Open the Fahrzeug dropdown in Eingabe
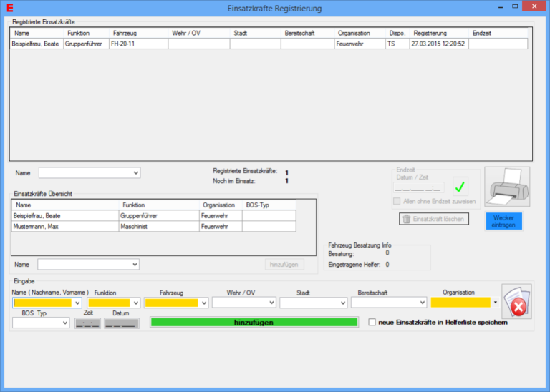Viewport: 550px width, 392px height. point(204,303)
